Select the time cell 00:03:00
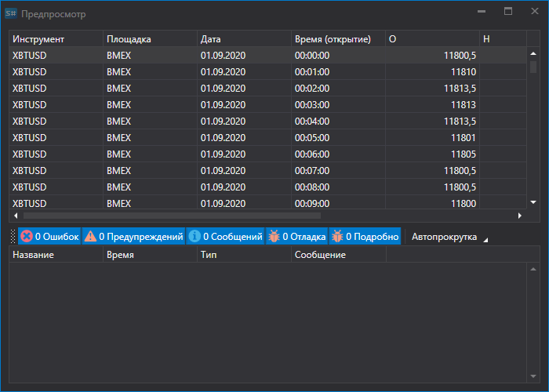Image resolution: width=549 pixels, height=392 pixels. (x=339, y=104)
